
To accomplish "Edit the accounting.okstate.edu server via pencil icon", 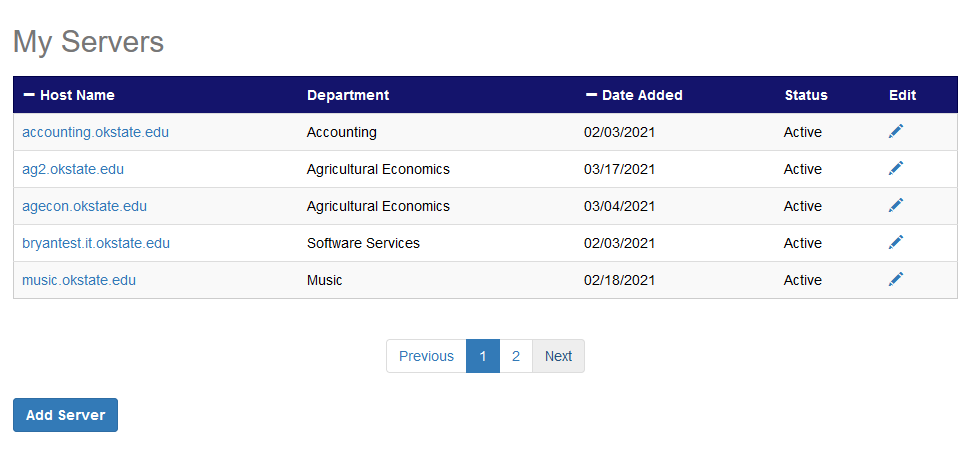I will (896, 132).
